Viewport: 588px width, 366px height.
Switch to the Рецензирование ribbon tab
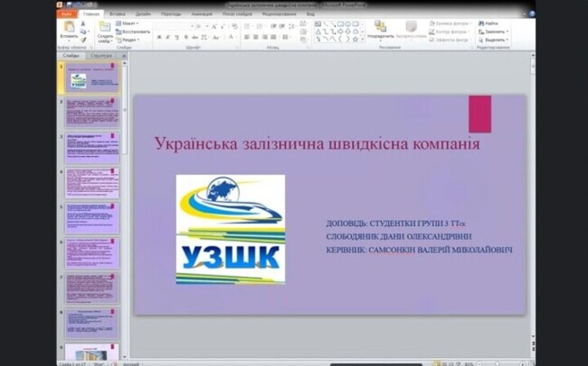coord(279,14)
